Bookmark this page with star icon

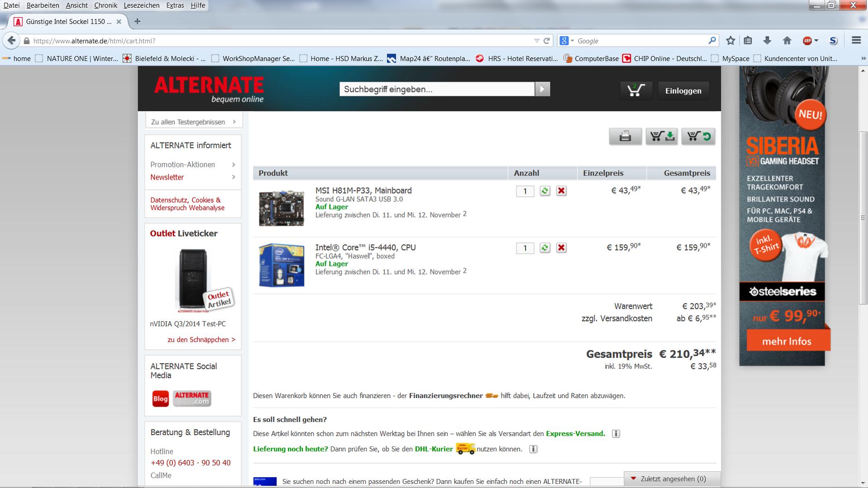tap(730, 41)
